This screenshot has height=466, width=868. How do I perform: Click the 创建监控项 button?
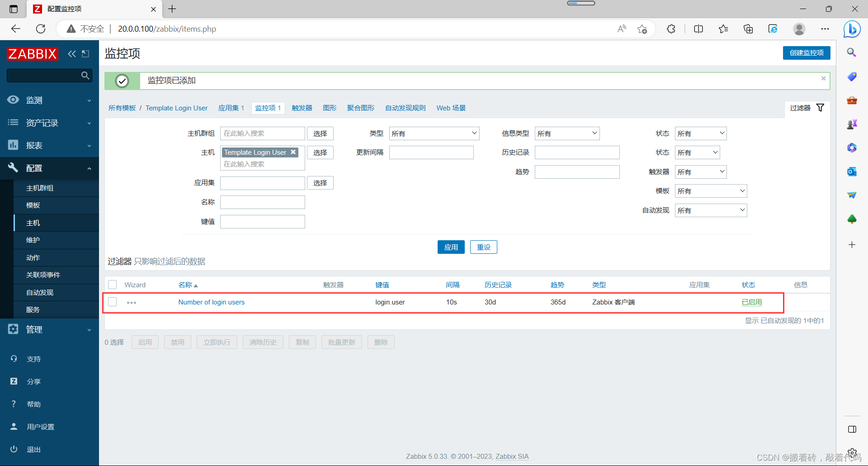pos(807,53)
